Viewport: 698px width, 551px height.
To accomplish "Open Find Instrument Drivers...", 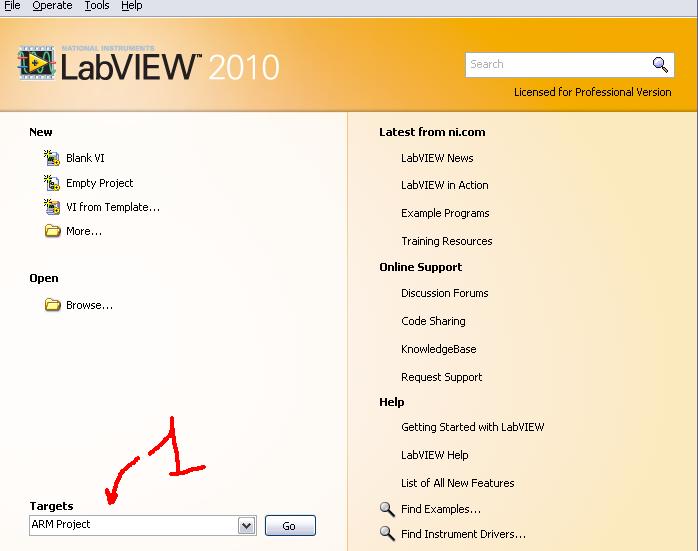I will [463, 534].
